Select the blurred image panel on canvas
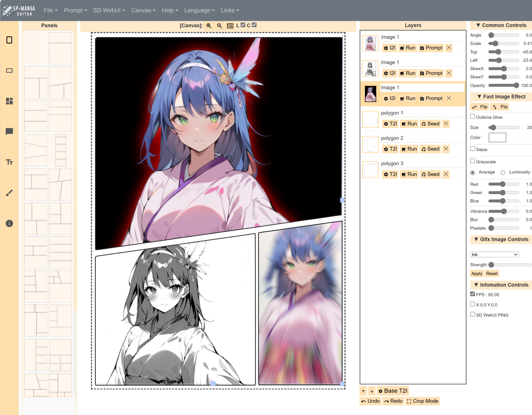Image resolution: width=532 pixels, height=415 pixels. coord(300,303)
